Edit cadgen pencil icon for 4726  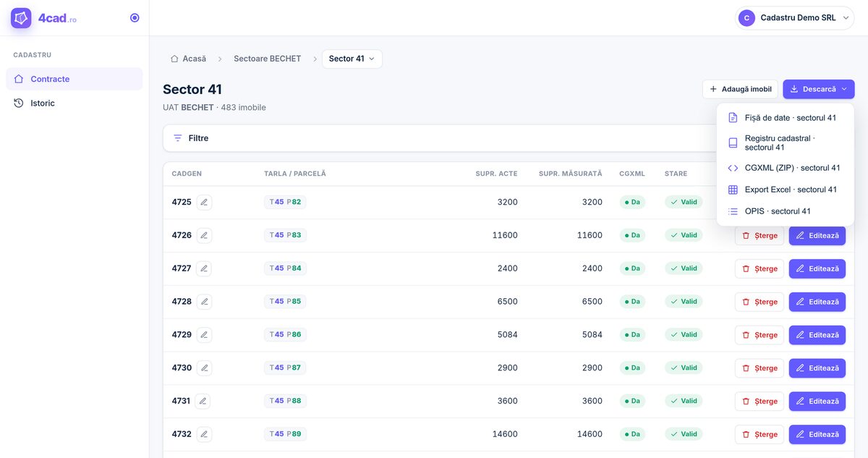(205, 235)
